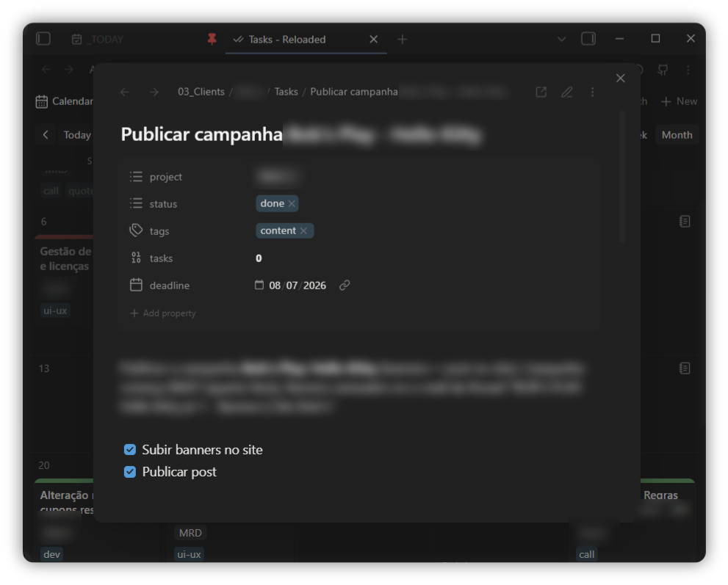Switch calendar to Month view
This screenshot has width=728, height=585.
[x=677, y=135]
